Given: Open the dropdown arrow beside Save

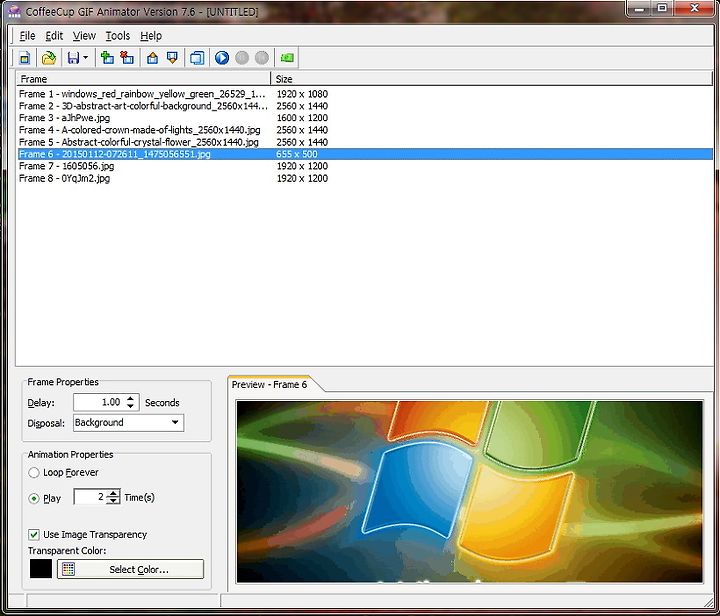Looking at the screenshot, I should pos(85,58).
